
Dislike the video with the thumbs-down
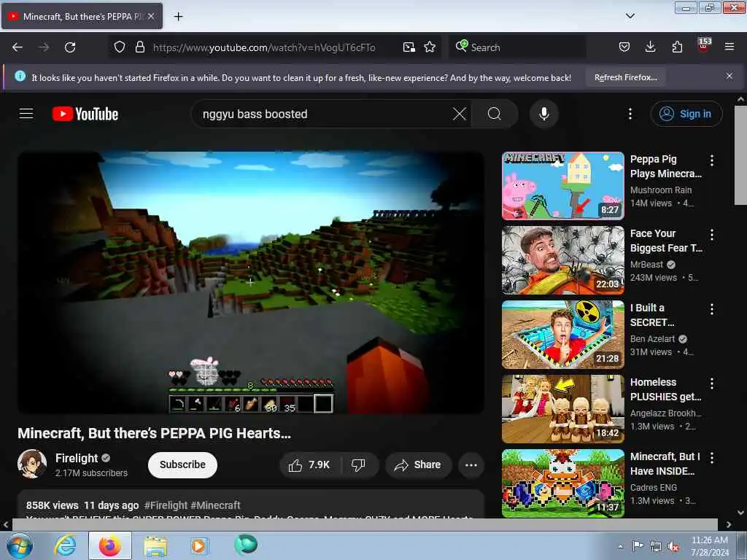(359, 465)
